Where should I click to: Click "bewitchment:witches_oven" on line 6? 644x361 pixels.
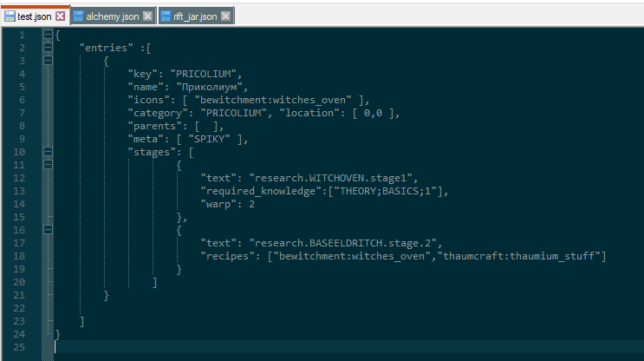pyautogui.click(x=273, y=100)
